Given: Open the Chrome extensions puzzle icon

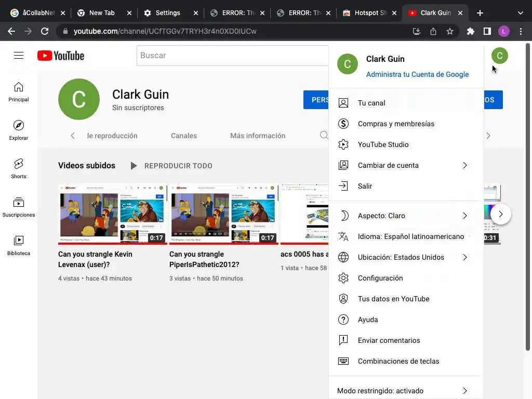Looking at the screenshot, I should [x=470, y=32].
